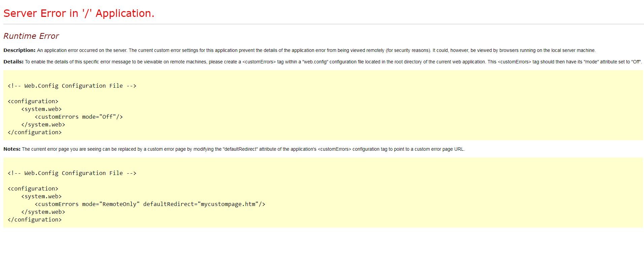Viewport: 644px width, 264px height.
Task: Click opening <system.web> tag in the Off-mode block
Action: point(41,109)
